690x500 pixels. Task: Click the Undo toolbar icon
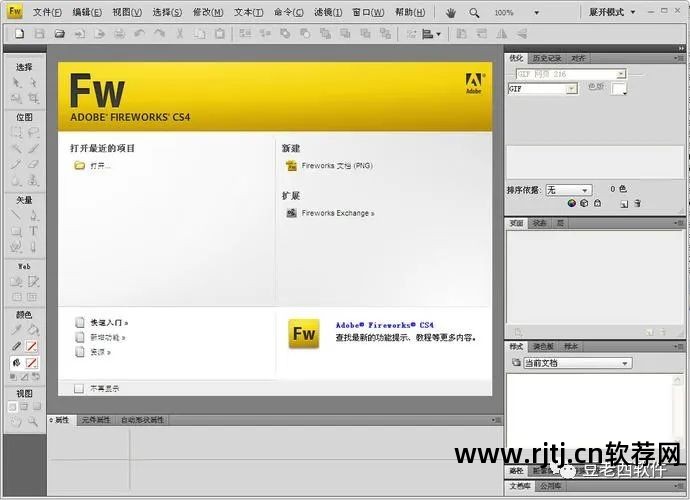point(139,33)
